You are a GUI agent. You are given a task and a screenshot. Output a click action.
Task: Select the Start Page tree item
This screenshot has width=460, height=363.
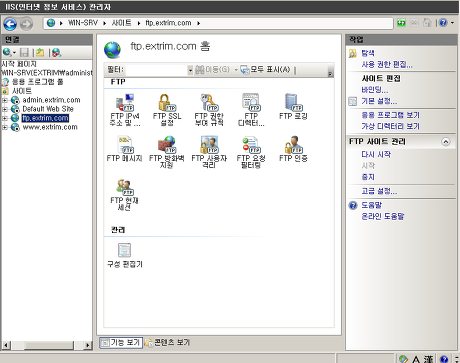[19, 64]
